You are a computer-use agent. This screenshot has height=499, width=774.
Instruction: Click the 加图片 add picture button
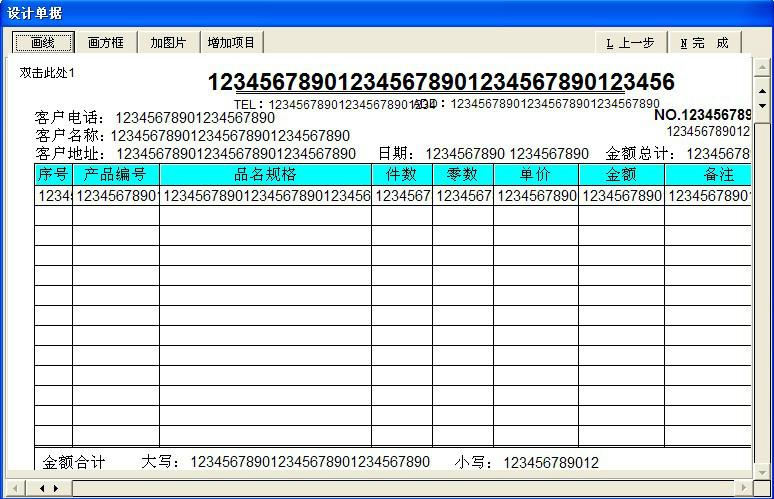pos(168,42)
